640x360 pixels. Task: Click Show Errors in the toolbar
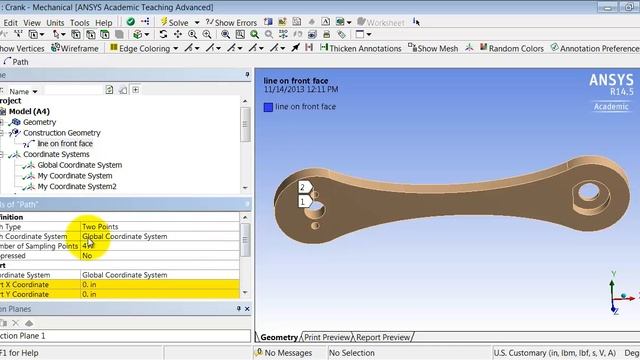point(231,22)
